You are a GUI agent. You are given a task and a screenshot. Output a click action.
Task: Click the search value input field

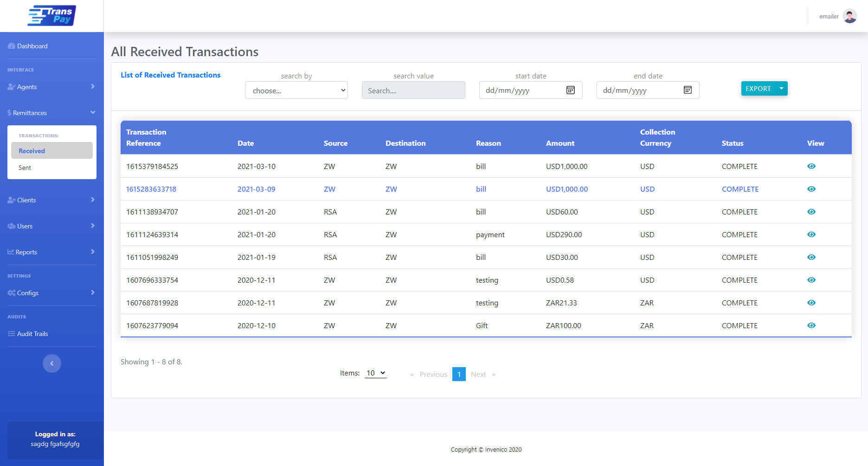(x=413, y=90)
